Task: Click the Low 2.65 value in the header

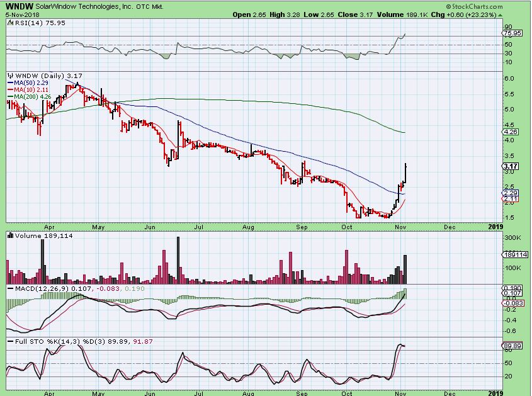Action: (x=319, y=15)
